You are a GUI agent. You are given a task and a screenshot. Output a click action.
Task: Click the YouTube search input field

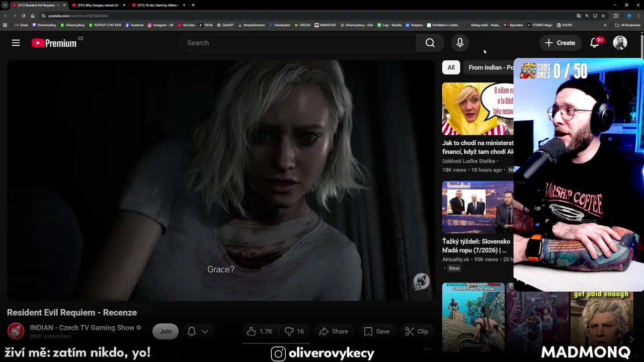pos(298,43)
